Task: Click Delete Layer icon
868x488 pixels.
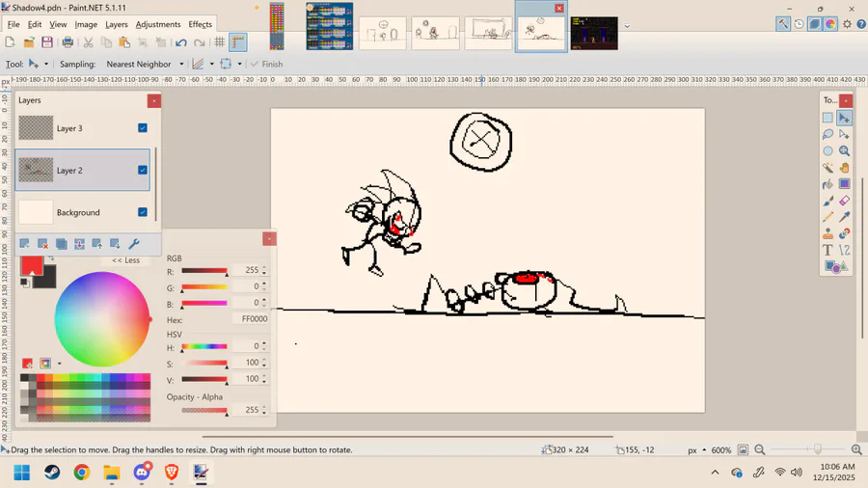Action: [42, 244]
